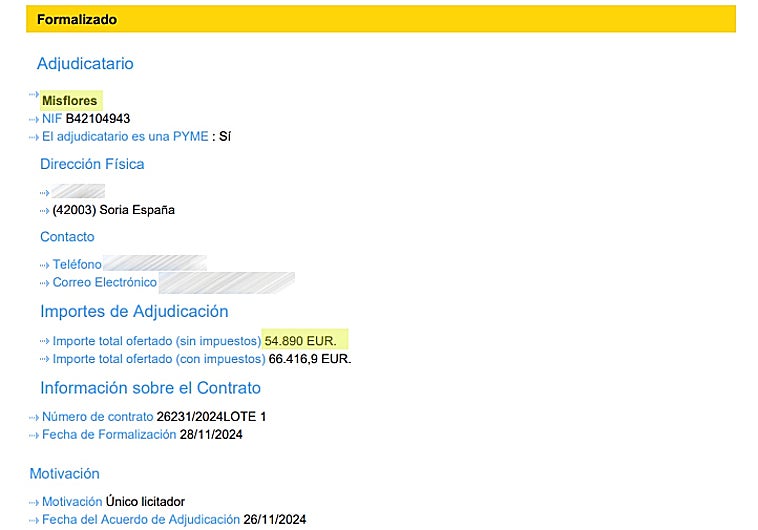The height and width of the screenshot is (530, 758).
Task: Click the Fecha de Formalización label
Action: [109, 434]
